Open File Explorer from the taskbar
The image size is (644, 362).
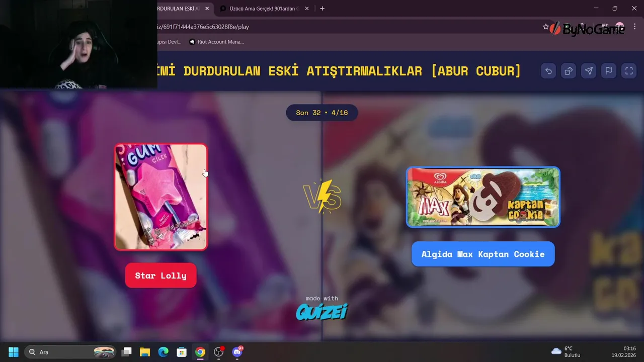(x=145, y=352)
